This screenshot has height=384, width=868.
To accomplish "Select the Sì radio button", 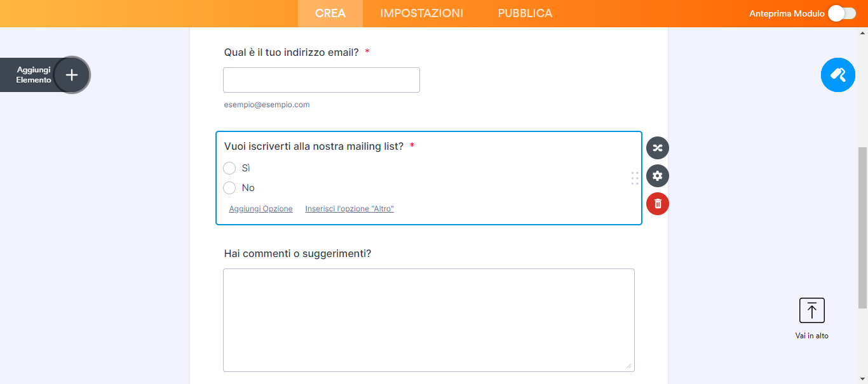I will pyautogui.click(x=229, y=168).
